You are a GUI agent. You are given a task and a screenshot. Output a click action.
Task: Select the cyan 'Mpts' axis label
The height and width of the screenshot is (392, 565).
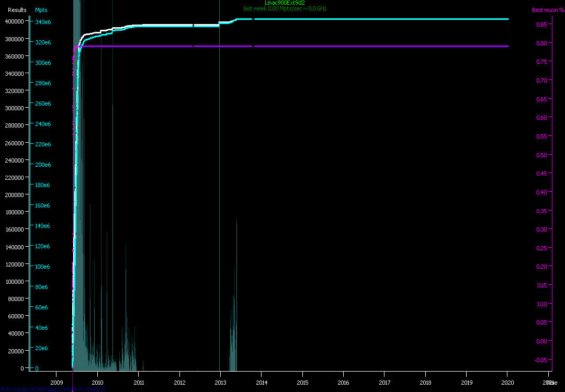41,10
